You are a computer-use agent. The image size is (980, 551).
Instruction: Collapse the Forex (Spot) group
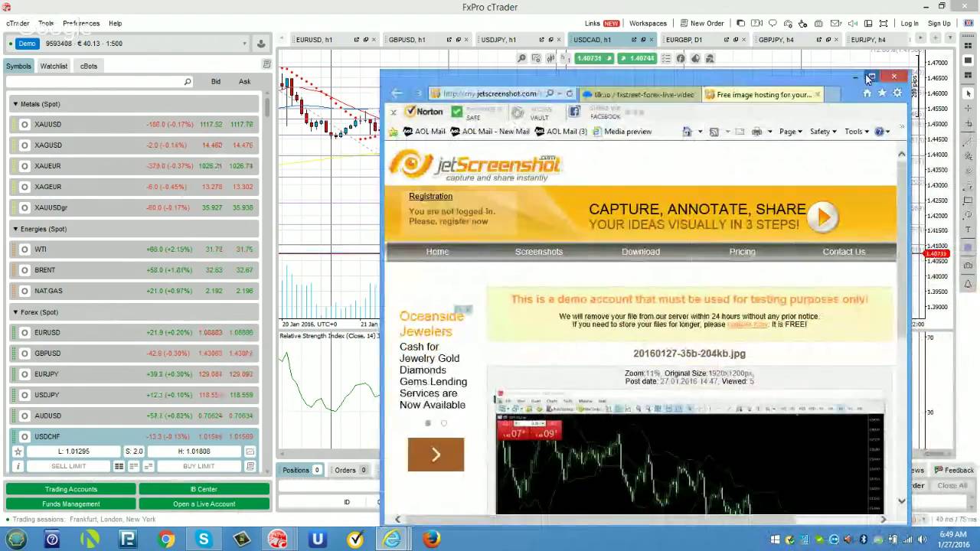(15, 312)
